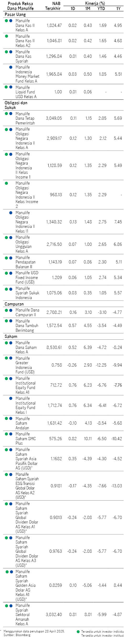Click green dot beside Manulife Liquid Fund USD
The width and height of the screenshot is (124, 644).
pos(7,87)
